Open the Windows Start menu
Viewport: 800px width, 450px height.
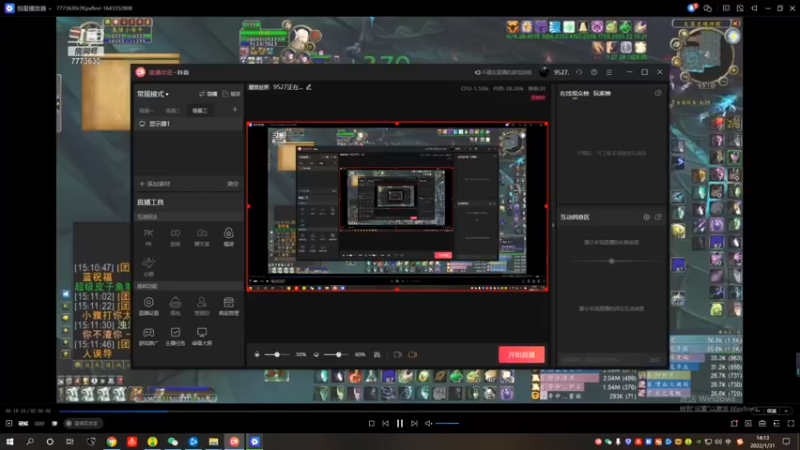click(x=10, y=441)
